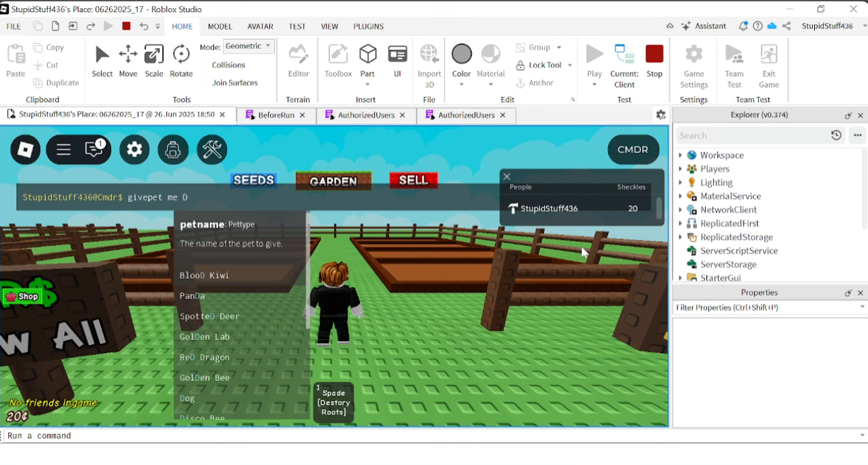The height and width of the screenshot is (465, 868).
Task: Open the Mode dropdown showing Geometric
Action: (248, 46)
